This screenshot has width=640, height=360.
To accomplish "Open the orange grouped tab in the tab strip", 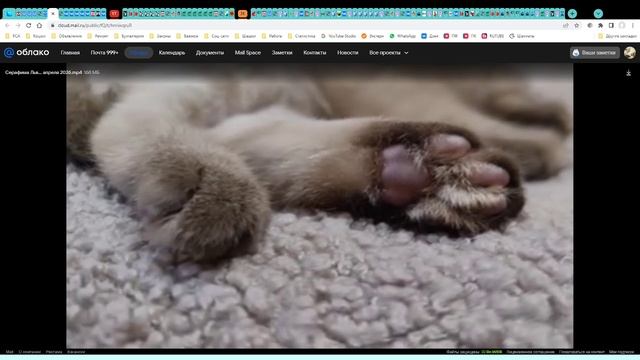I will tap(242, 13).
